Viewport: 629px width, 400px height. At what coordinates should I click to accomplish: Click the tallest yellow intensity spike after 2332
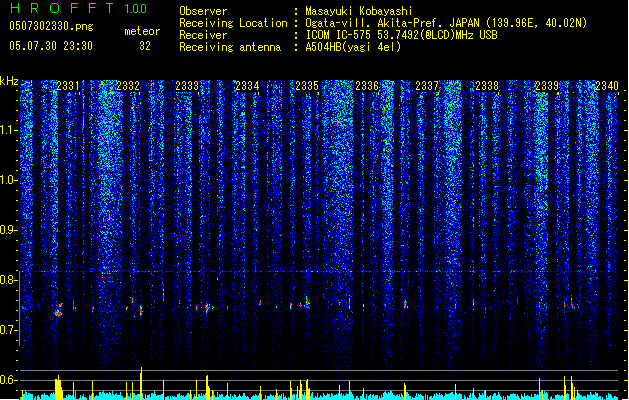[x=141, y=383]
